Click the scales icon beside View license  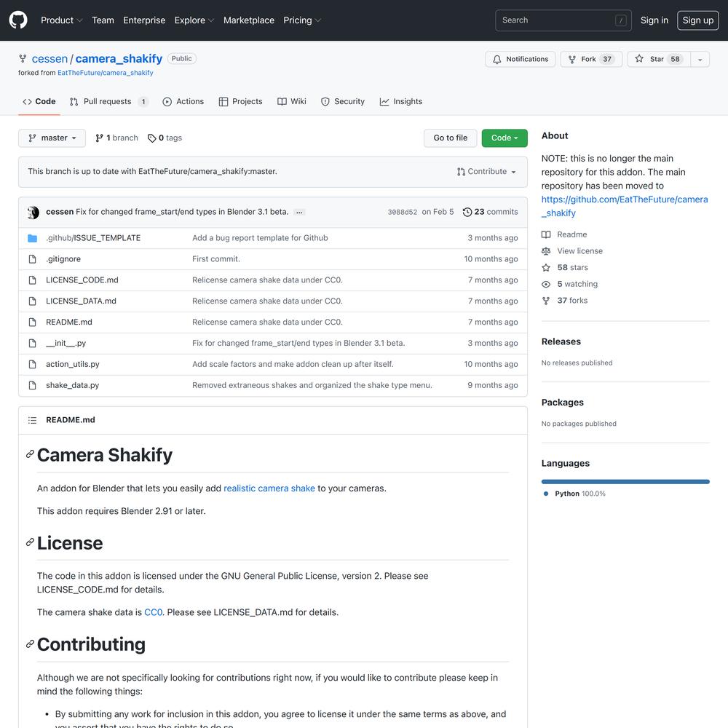(x=546, y=251)
